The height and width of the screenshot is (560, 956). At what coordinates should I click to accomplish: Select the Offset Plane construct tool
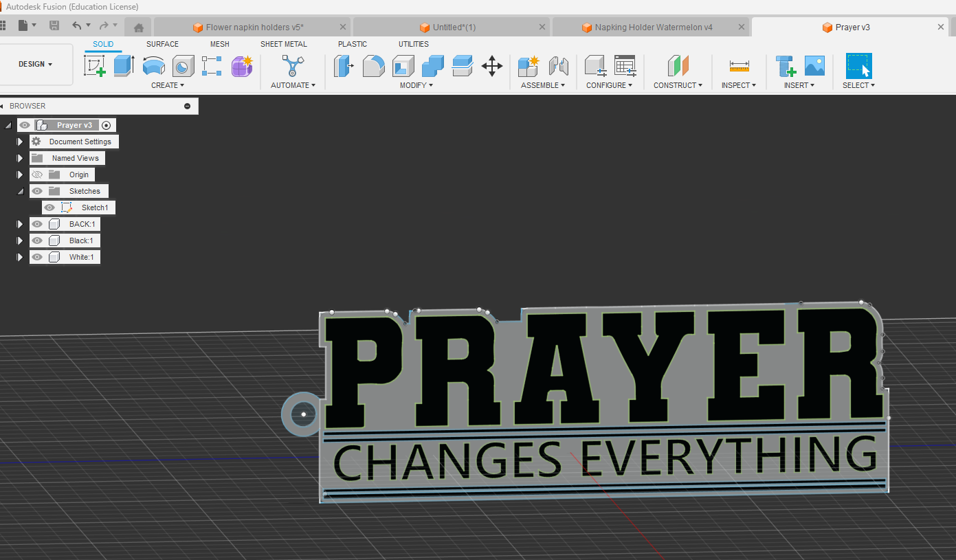(678, 67)
